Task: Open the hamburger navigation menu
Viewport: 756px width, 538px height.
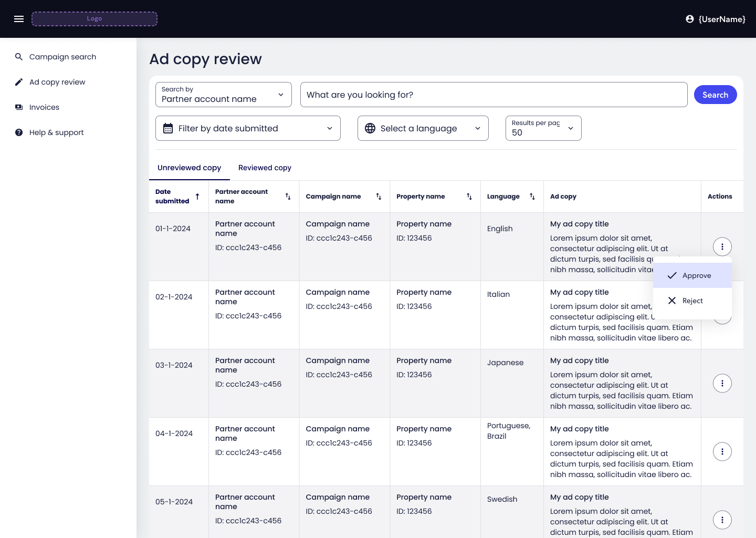Action: coord(19,19)
